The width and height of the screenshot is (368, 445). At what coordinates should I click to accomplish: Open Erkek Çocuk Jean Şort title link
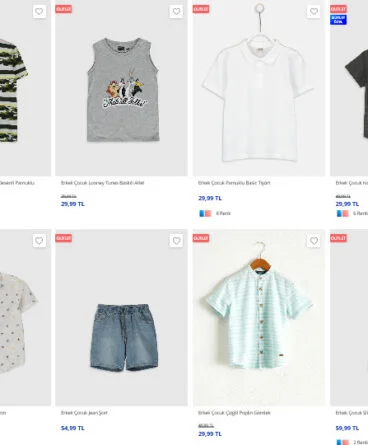click(x=84, y=413)
